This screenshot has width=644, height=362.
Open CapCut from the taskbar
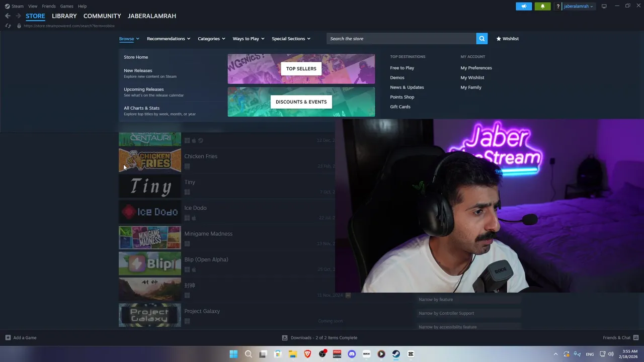click(x=411, y=354)
